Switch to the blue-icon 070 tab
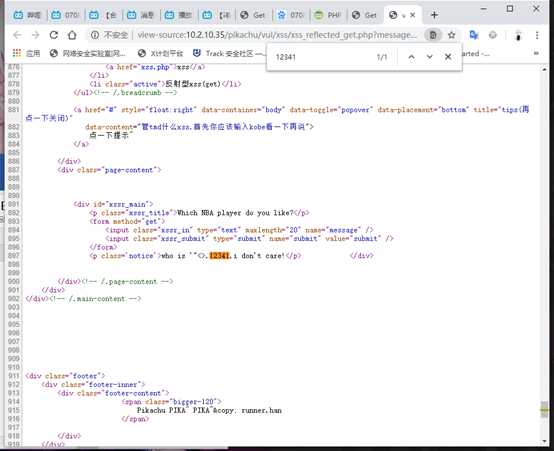Image resolution: width=554 pixels, height=451 pixels. click(x=291, y=15)
